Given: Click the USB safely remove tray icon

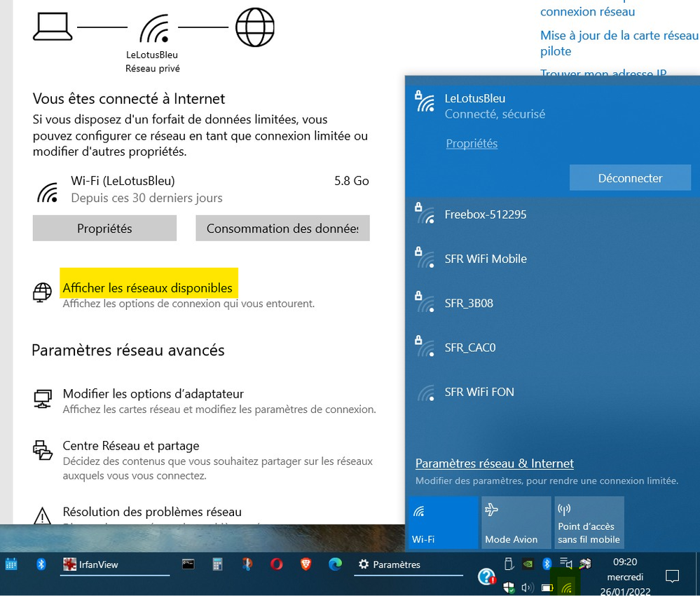Looking at the screenshot, I should pyautogui.click(x=509, y=564).
